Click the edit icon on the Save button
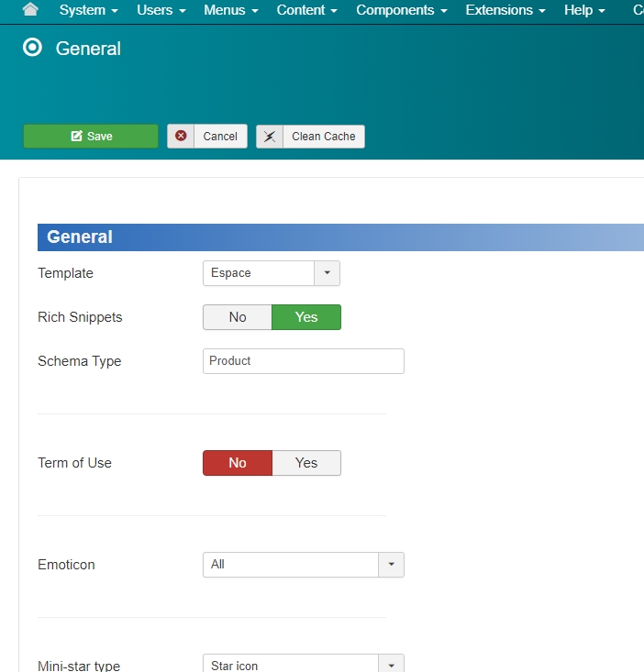The width and height of the screenshot is (644, 672). pyautogui.click(x=76, y=137)
